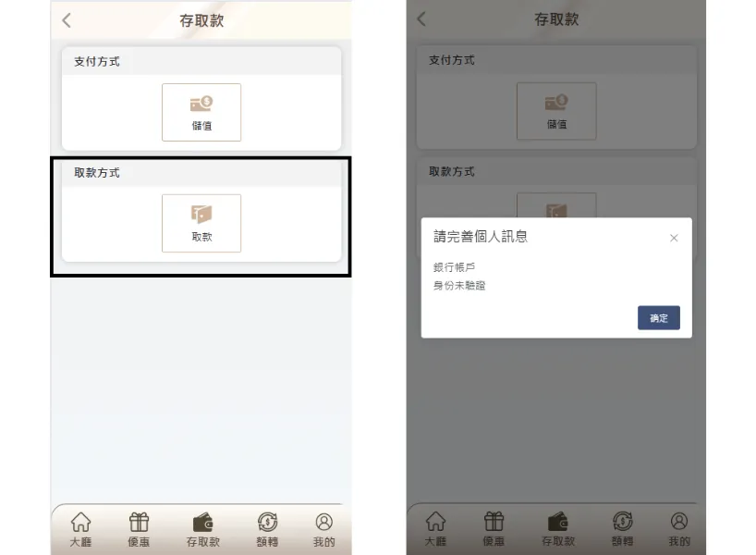Select the 儲值 deposit icon
The image size is (756, 555).
tap(201, 111)
